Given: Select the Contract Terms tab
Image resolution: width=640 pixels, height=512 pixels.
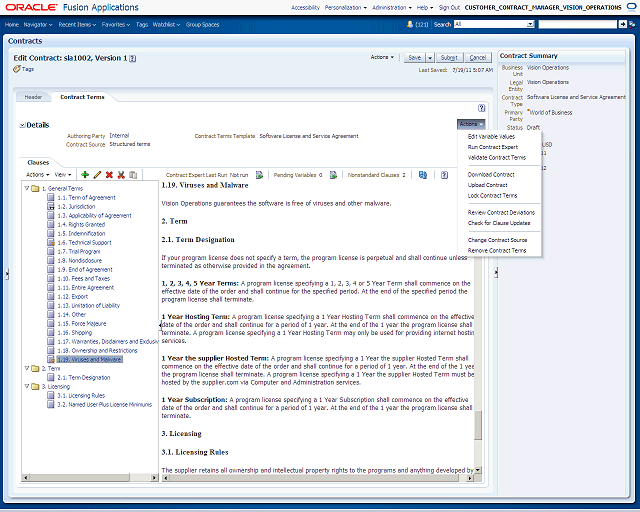Looking at the screenshot, I should [x=82, y=97].
